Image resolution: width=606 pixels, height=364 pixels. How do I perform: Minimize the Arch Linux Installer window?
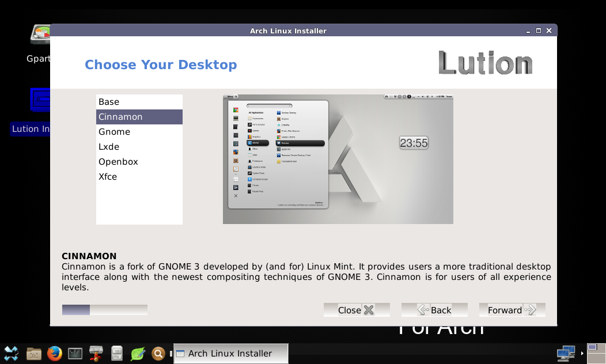pyautogui.click(x=528, y=31)
